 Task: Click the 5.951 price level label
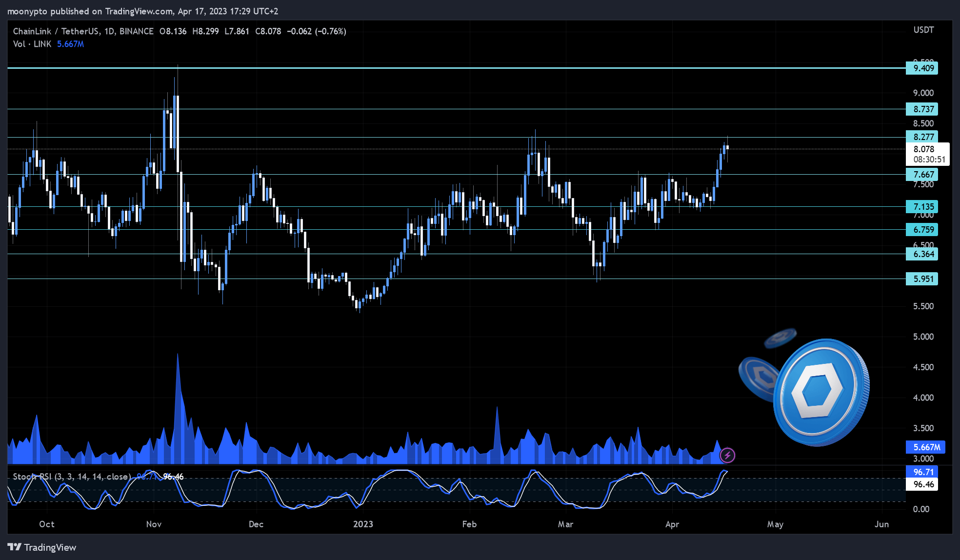pos(921,279)
